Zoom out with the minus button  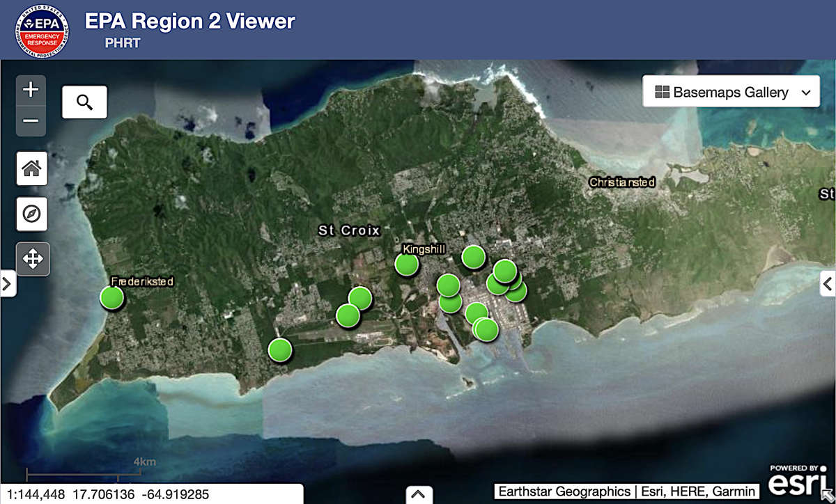click(31, 121)
